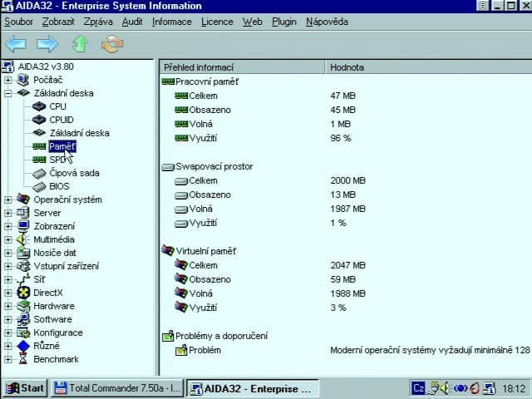Expand the Benchmark tree node
This screenshot has width=532, height=399.
7,359
